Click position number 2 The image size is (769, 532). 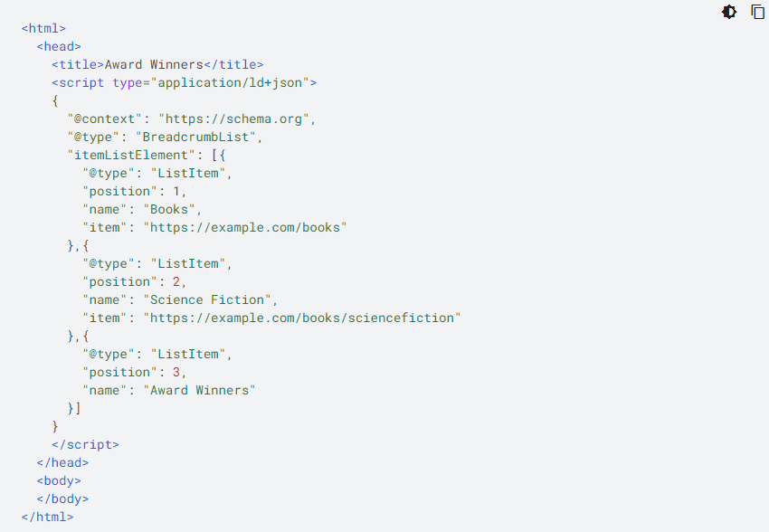pyautogui.click(x=176, y=282)
